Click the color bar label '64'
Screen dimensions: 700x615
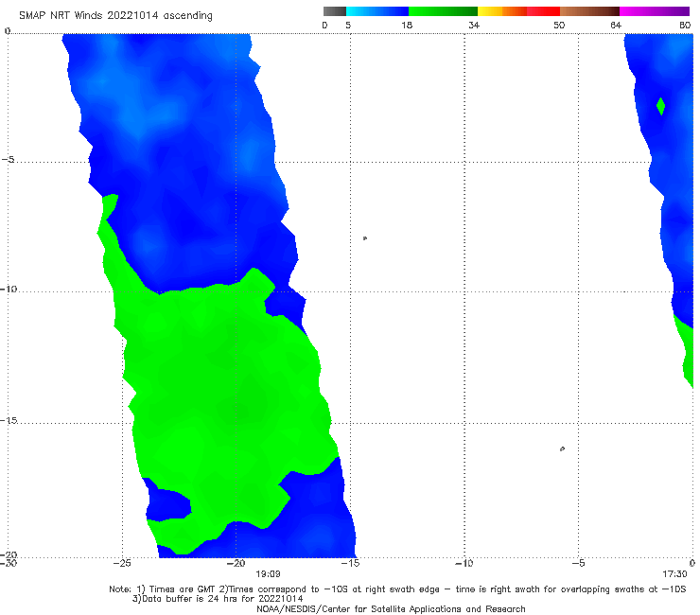tap(616, 25)
